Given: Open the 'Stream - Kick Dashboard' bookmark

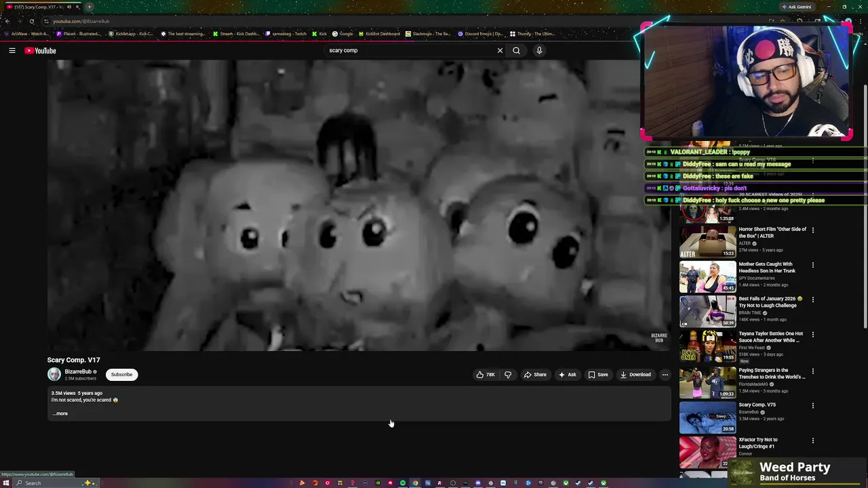Looking at the screenshot, I should click(x=236, y=34).
